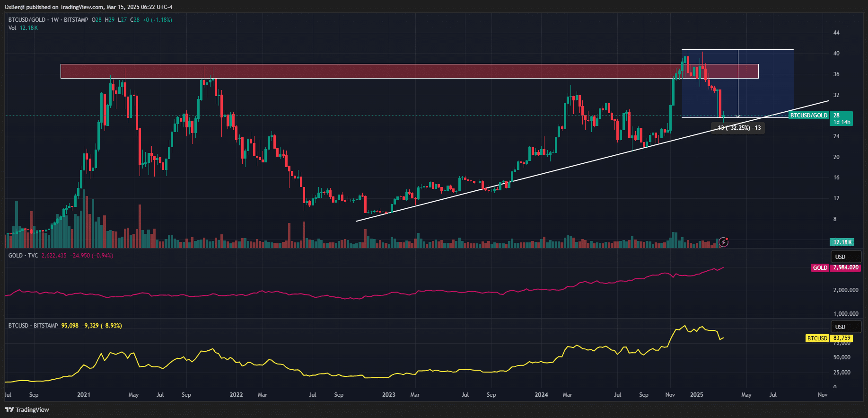
Task: Click the BTCUSD/GOLD 1W BITSTAMP symbol title
Action: pos(48,20)
